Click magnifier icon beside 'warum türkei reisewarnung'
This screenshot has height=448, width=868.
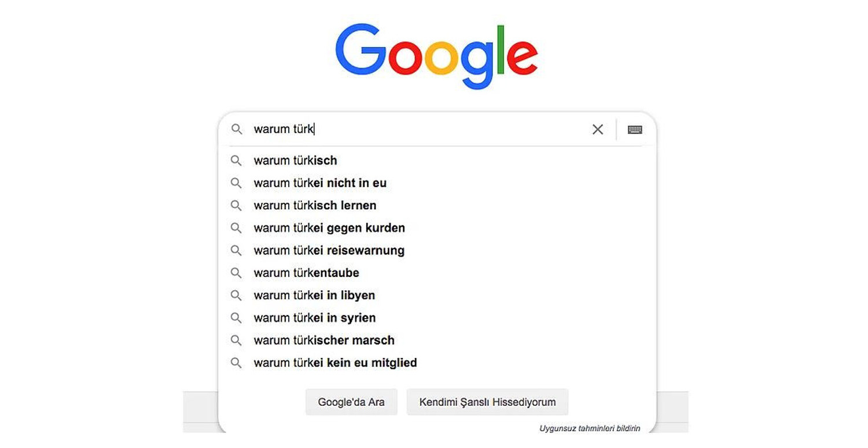pyautogui.click(x=236, y=250)
